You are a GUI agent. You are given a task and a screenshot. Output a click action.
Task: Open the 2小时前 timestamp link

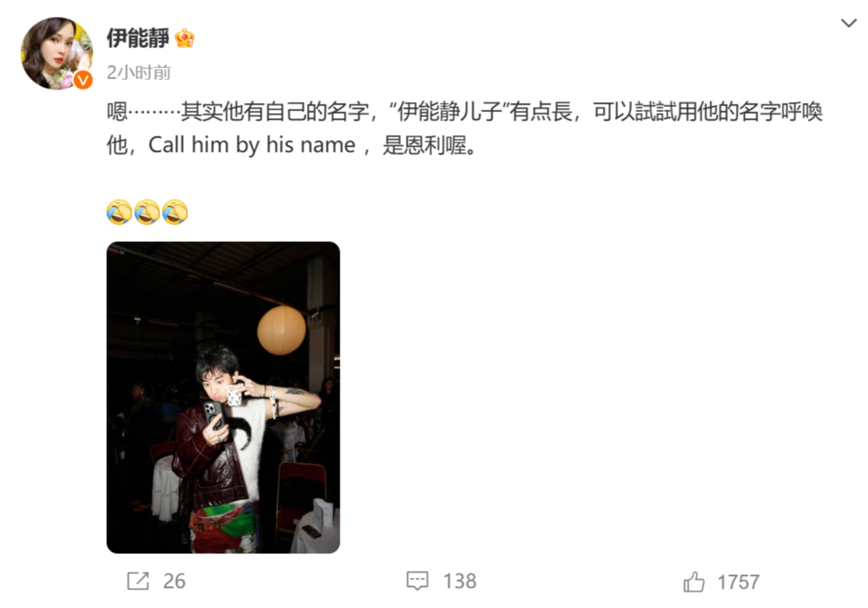(x=138, y=73)
